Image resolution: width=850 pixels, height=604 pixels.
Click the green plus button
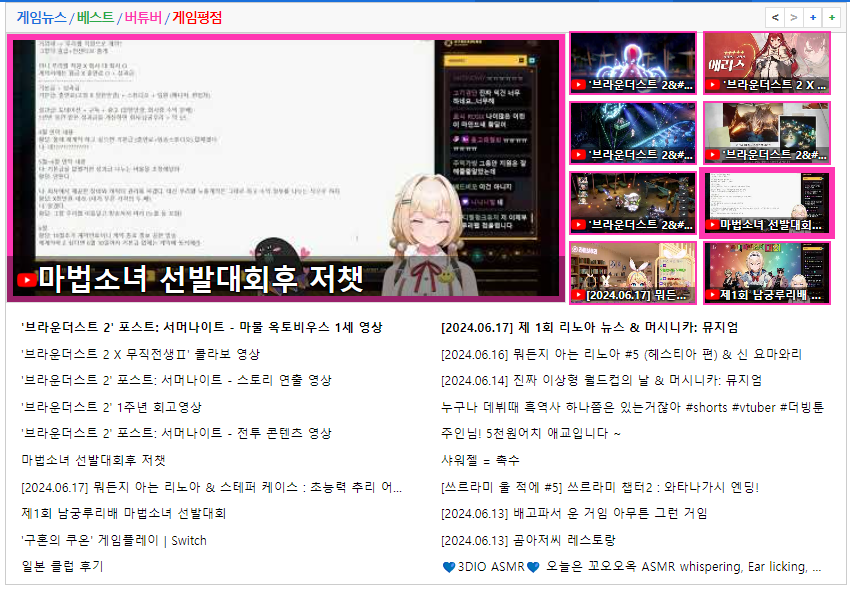point(831,17)
